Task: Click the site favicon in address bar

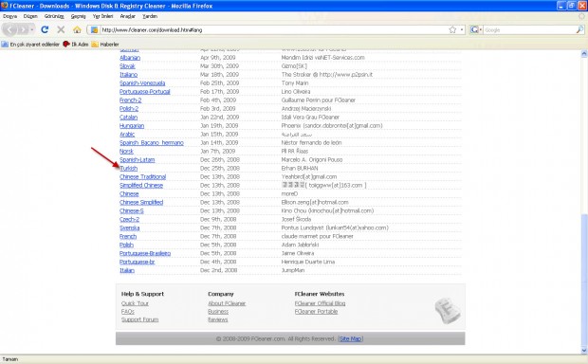Action: [x=95, y=29]
